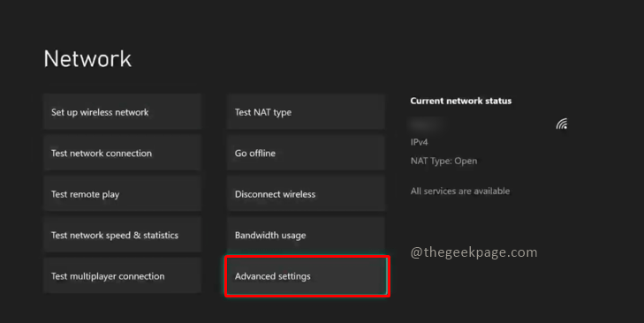Click the wireless signal strength icon
The image size is (644, 323).
[x=562, y=124]
